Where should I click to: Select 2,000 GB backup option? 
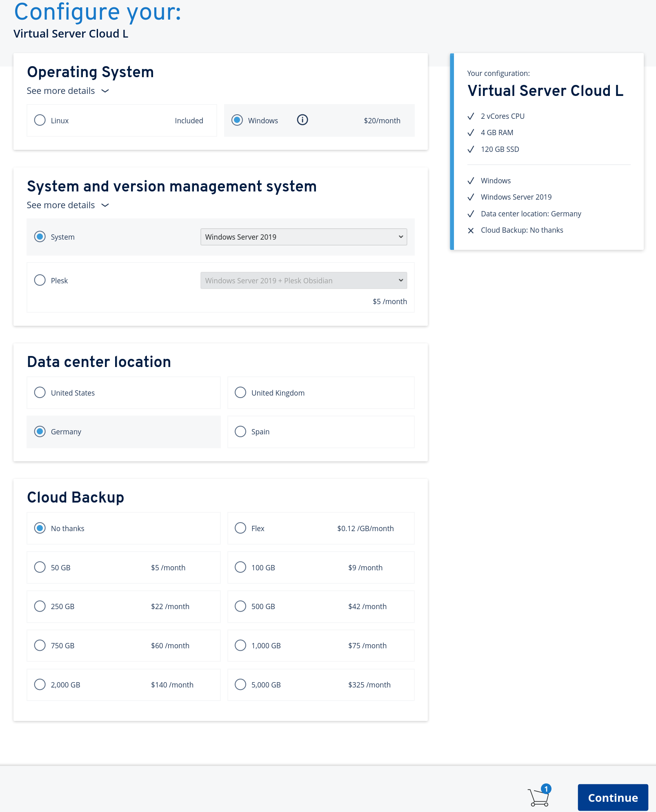pos(40,685)
